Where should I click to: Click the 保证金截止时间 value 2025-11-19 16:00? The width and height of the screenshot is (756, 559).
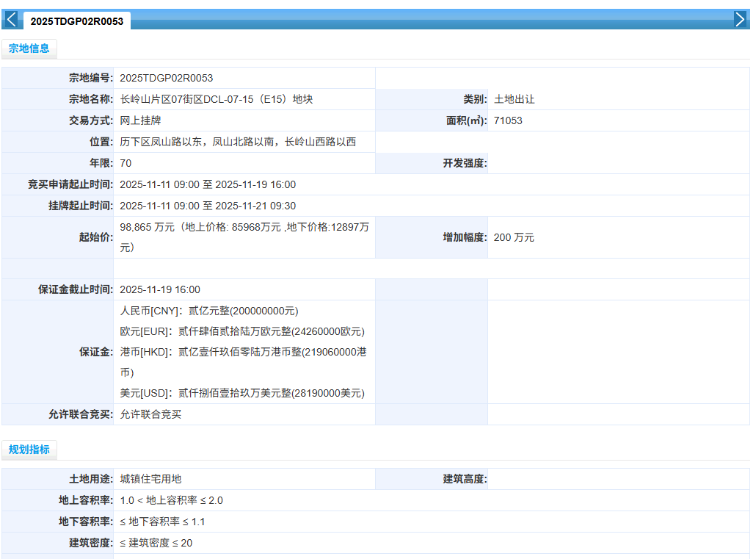160,289
